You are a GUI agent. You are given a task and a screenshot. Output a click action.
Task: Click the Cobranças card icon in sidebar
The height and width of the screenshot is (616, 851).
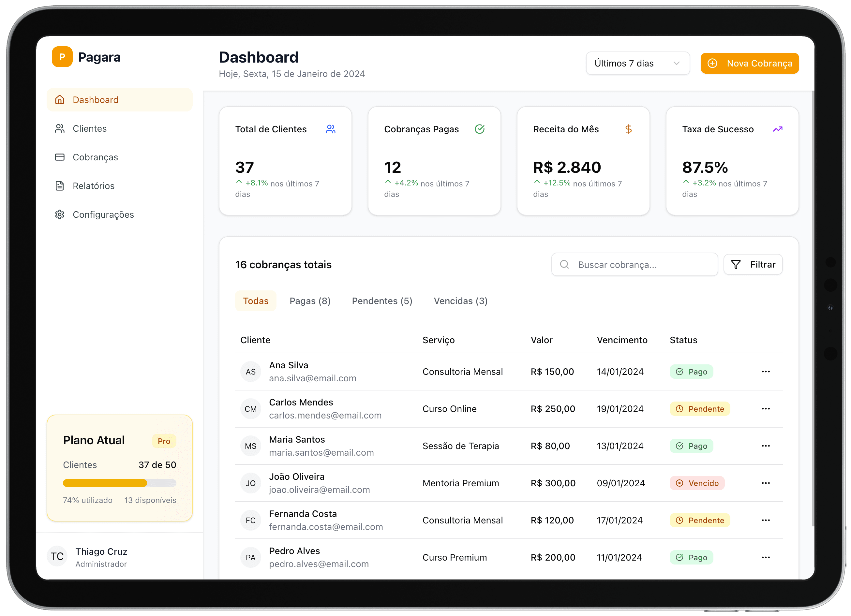tap(60, 157)
